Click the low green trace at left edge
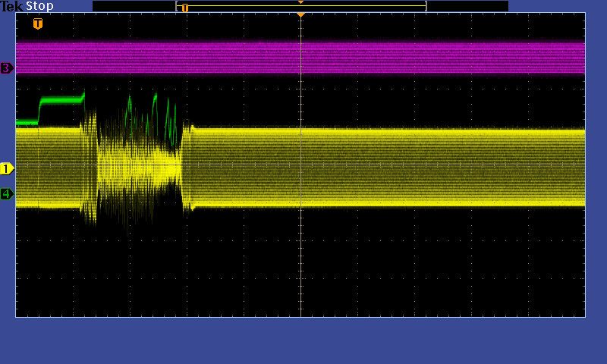 27,122
